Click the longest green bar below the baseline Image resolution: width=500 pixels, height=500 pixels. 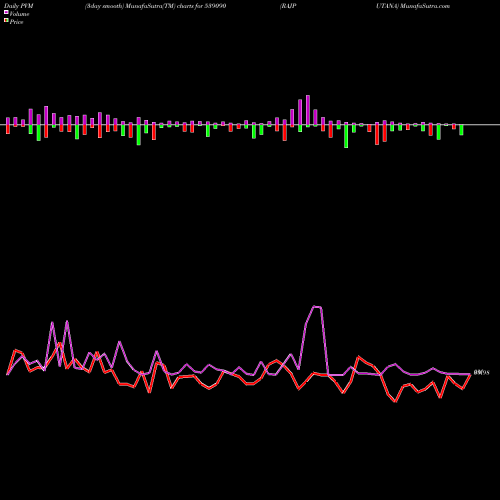pos(346,135)
